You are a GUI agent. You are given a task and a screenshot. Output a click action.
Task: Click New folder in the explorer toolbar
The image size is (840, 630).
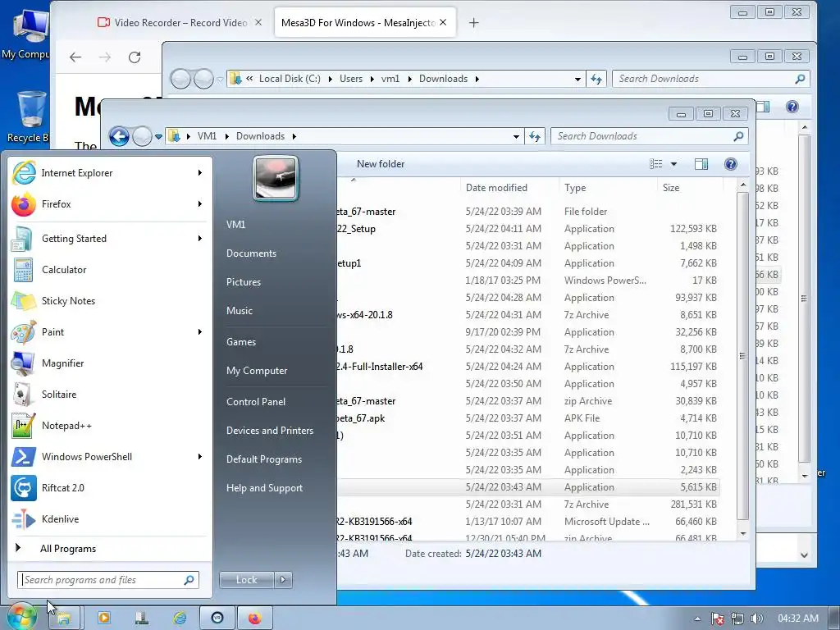click(x=381, y=164)
